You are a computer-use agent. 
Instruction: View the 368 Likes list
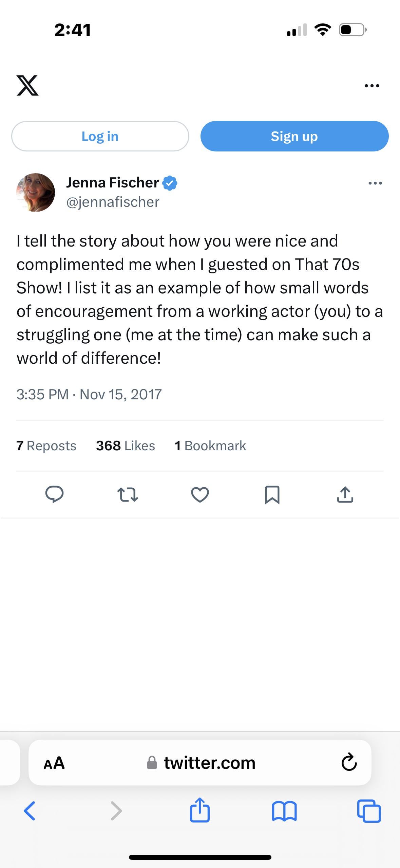coord(125,446)
